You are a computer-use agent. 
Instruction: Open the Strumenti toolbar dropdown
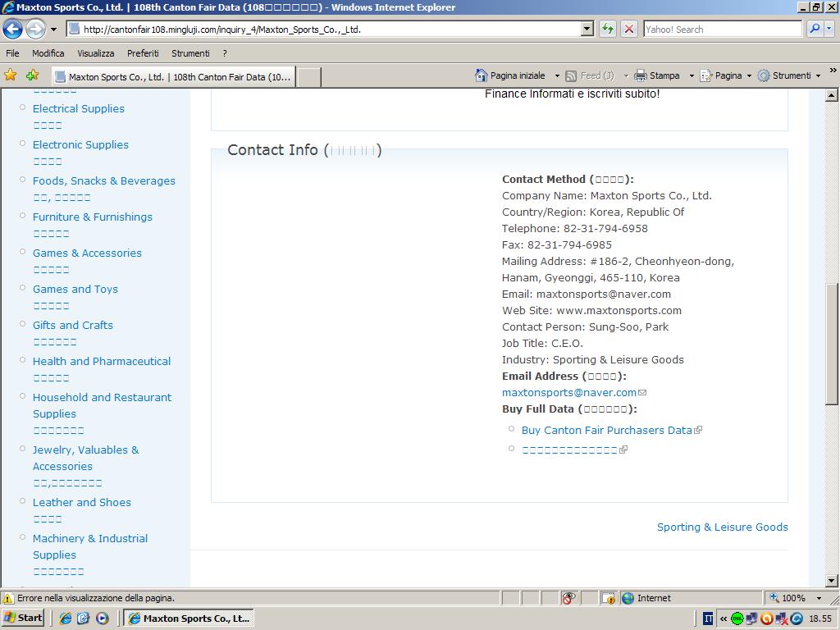pyautogui.click(x=789, y=75)
